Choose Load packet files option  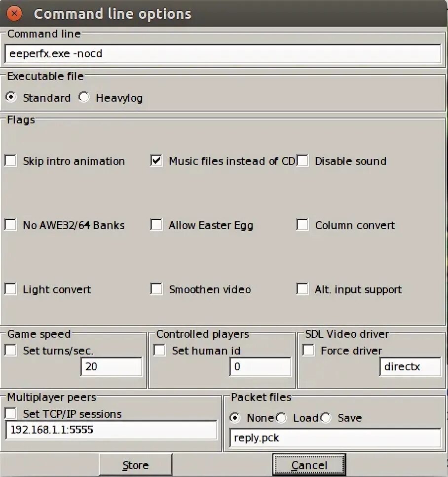281,418
